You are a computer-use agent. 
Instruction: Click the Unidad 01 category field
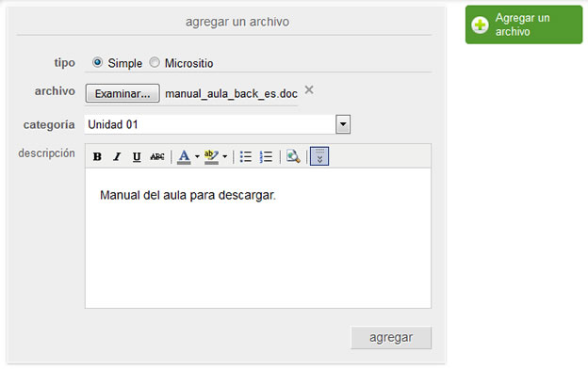(x=218, y=124)
